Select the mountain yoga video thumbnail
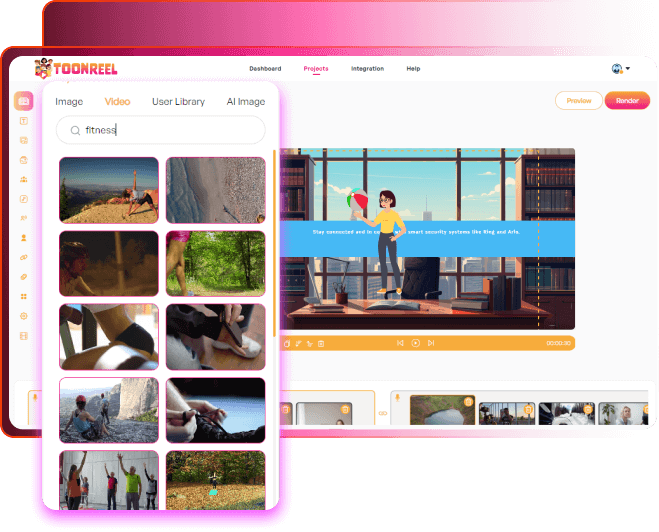 tap(109, 190)
